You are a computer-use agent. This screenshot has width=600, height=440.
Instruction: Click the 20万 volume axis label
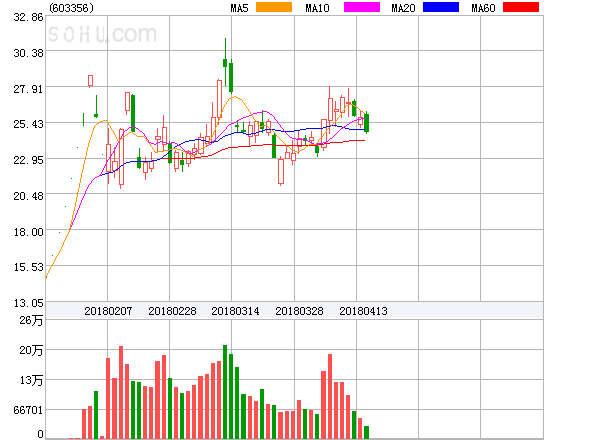31,350
